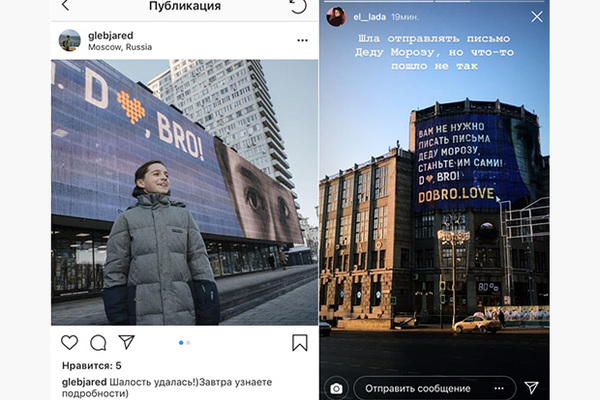Open three-dot options menu on glebjared post
600x400 pixels.
pos(302,40)
